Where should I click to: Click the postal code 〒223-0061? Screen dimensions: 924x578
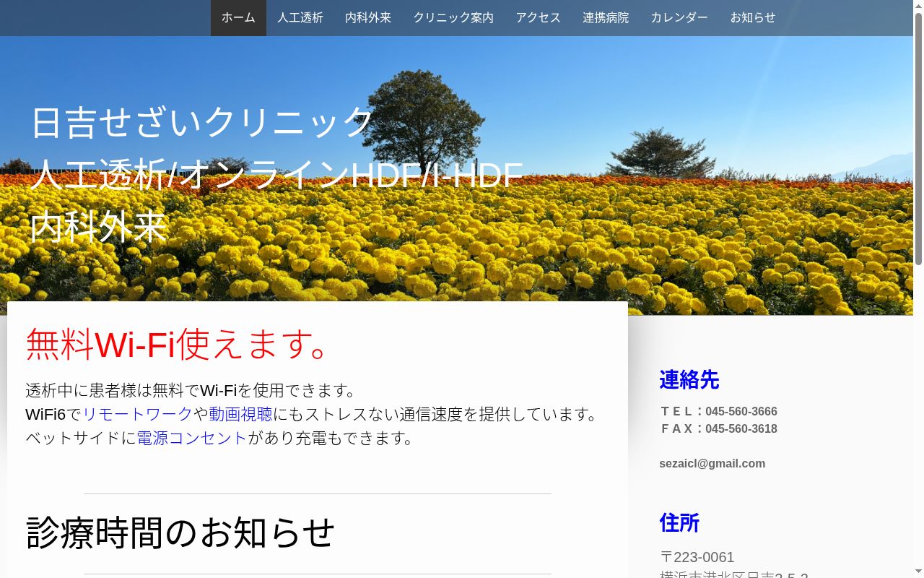coord(697,557)
